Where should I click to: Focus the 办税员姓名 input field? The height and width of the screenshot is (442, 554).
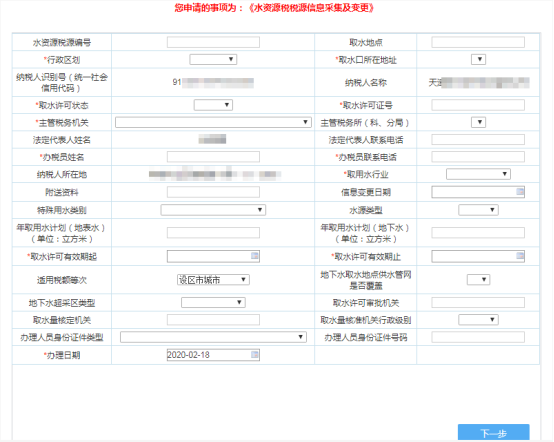[213, 157]
